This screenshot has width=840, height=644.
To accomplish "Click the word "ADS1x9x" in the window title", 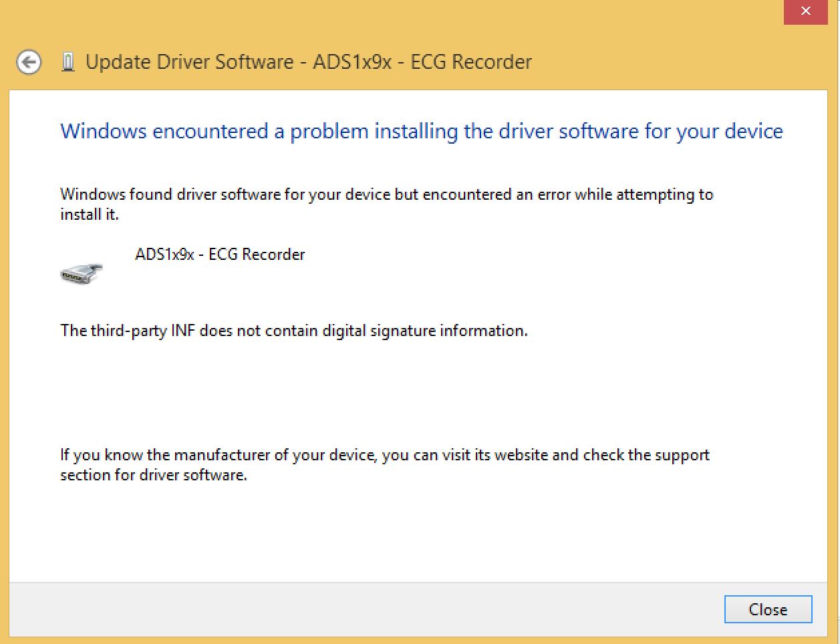I will pos(352,62).
